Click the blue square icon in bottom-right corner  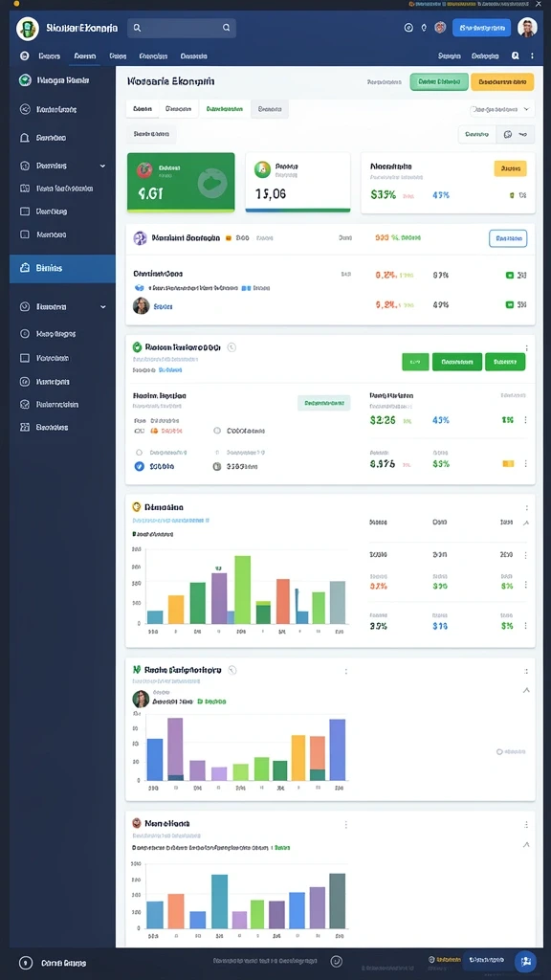pos(525,961)
